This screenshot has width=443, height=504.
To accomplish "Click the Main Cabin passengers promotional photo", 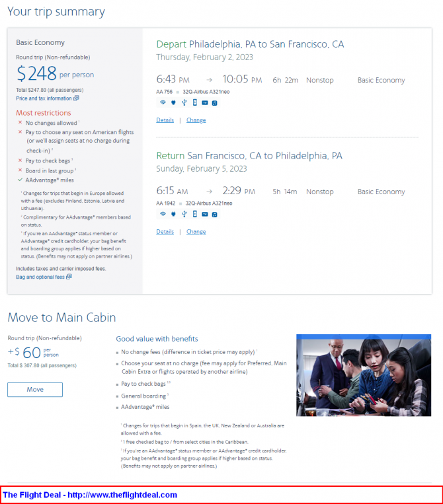I will [x=364, y=375].
